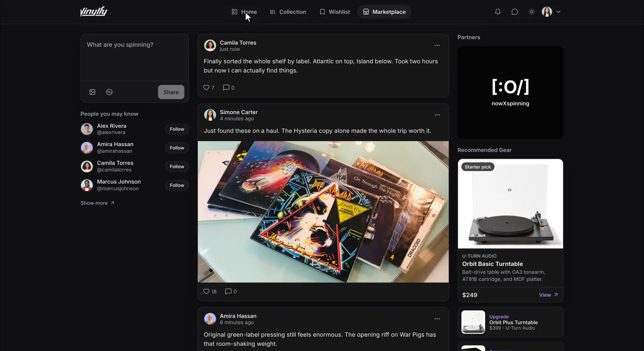The height and width of the screenshot is (351, 644).
Task: Click the Amira Hassan post author name
Action: point(238,316)
